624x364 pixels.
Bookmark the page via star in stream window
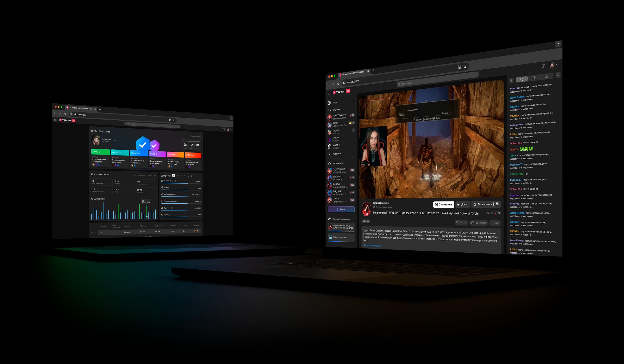[x=465, y=67]
